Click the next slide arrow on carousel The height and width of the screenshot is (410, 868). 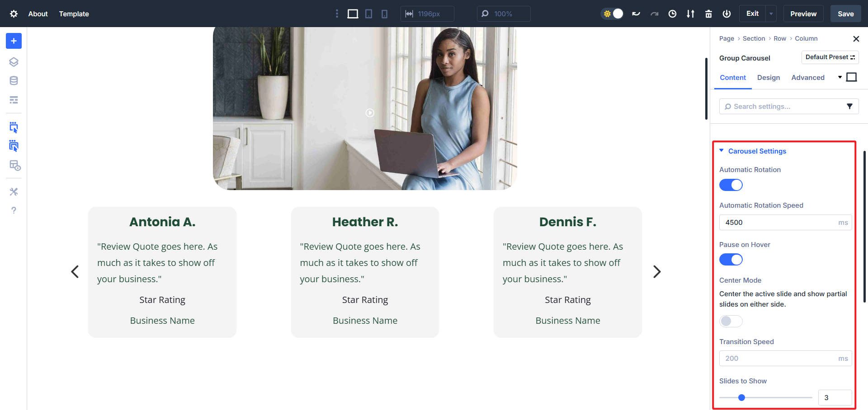[x=657, y=271]
